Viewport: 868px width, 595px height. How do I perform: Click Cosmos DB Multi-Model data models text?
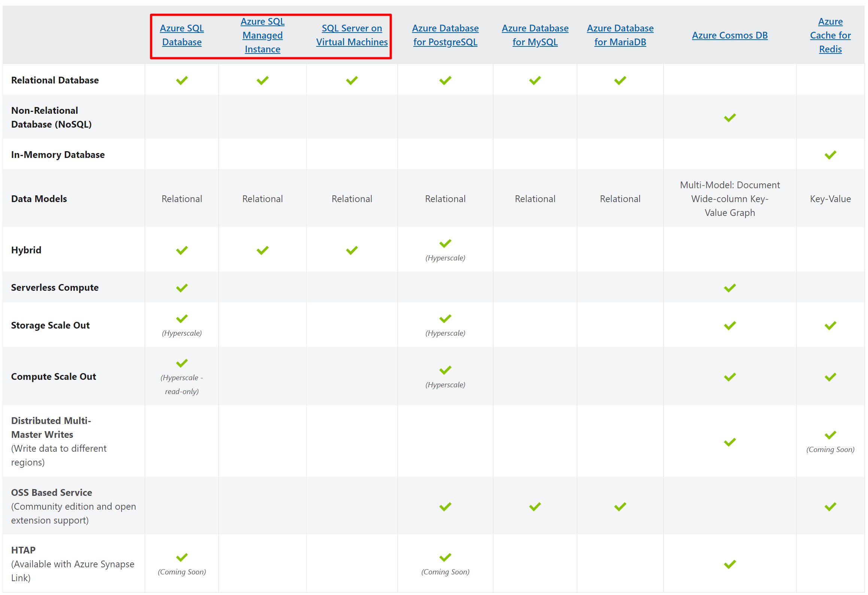click(x=729, y=199)
